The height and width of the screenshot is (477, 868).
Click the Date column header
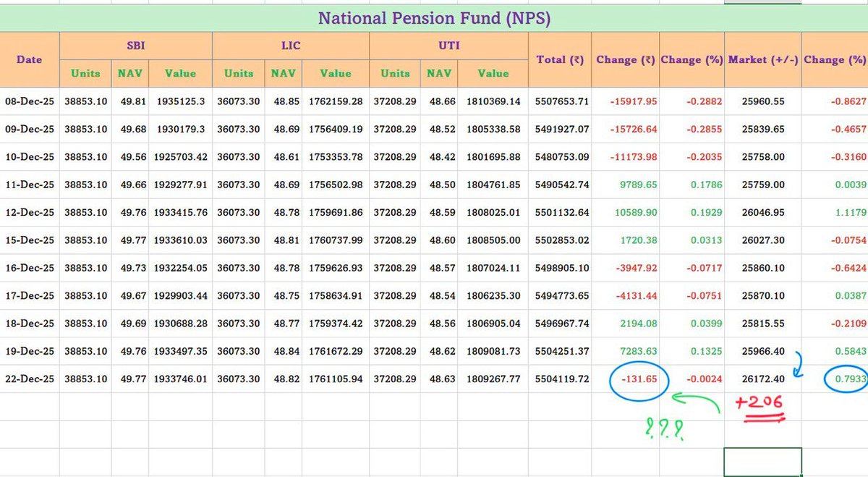(29, 59)
